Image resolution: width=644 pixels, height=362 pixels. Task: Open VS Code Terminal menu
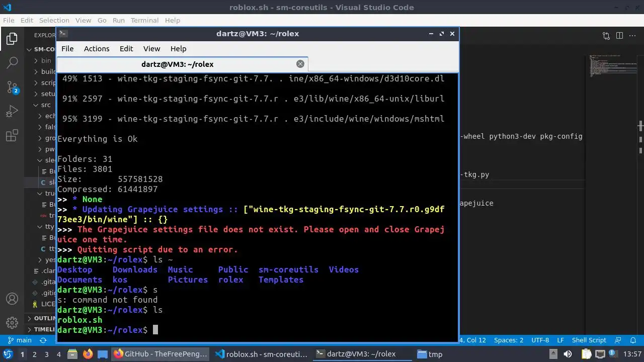tap(144, 20)
